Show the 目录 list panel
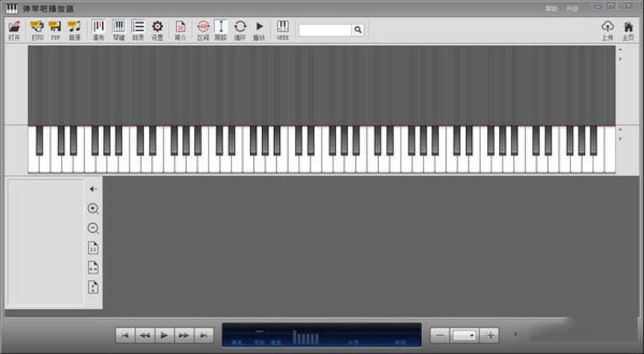The height and width of the screenshot is (354, 644). (x=138, y=30)
